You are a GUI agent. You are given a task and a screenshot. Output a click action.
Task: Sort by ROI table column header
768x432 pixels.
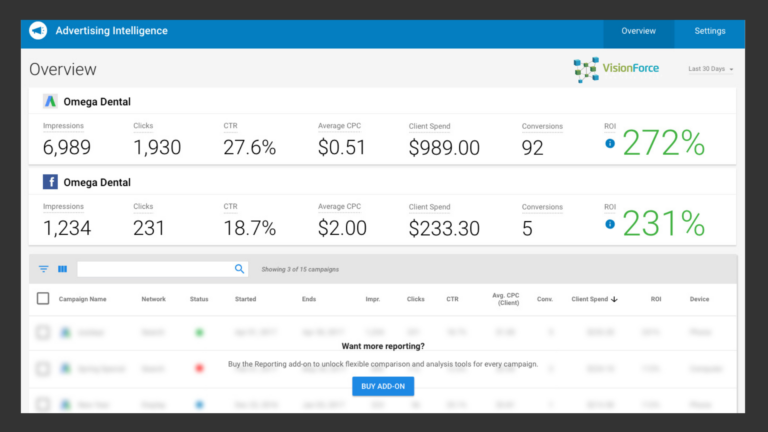[x=656, y=299]
